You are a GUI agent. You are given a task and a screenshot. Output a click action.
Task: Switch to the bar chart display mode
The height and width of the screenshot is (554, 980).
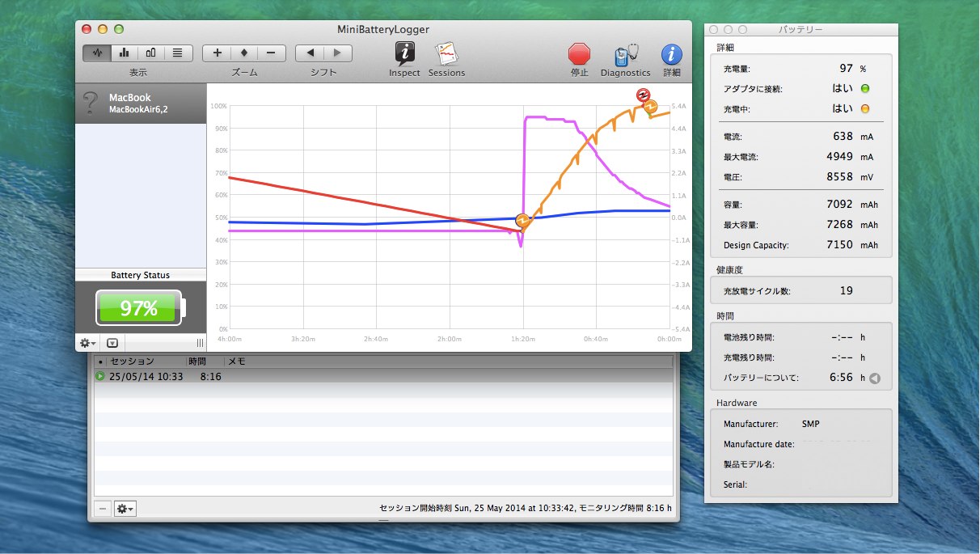[125, 53]
